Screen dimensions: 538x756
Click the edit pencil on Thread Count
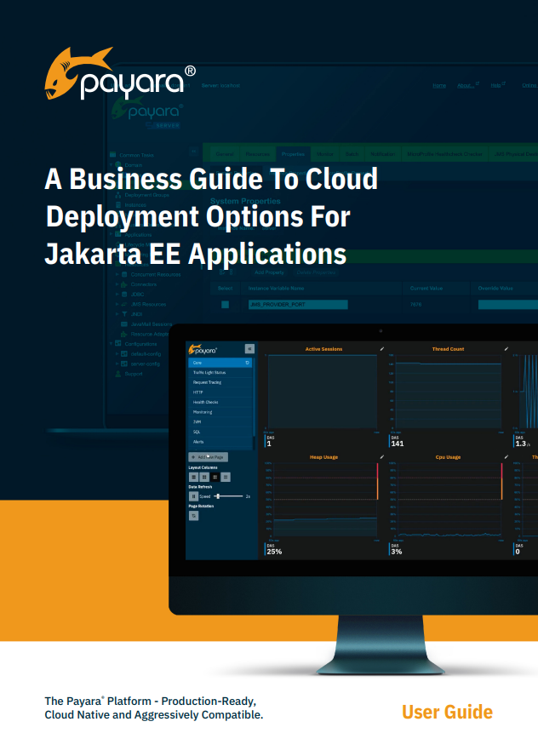click(506, 349)
